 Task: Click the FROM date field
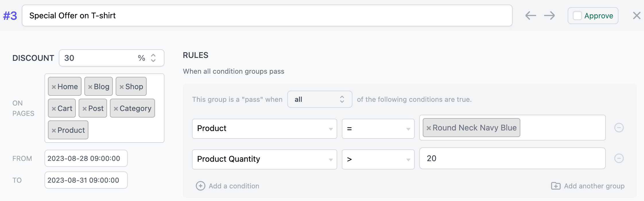(x=86, y=158)
